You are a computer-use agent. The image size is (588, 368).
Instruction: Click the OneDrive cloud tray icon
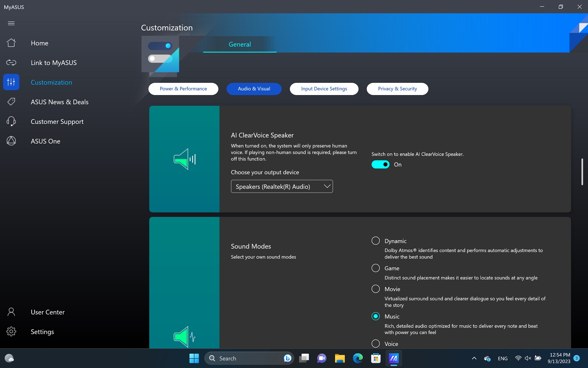tap(487, 358)
